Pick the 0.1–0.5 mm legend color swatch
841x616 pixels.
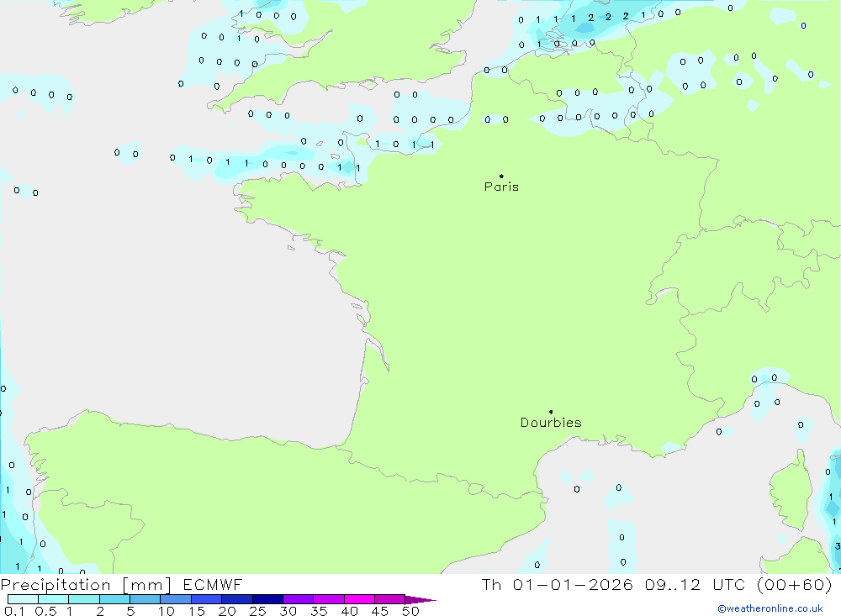click(x=23, y=599)
